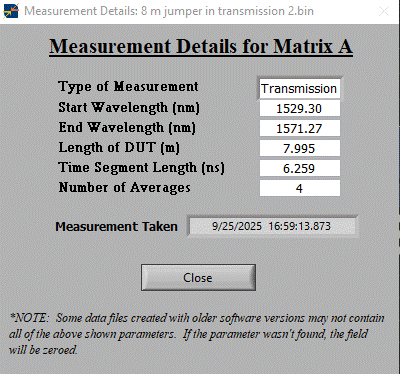Click the Time Segment Length value 6.259
The width and height of the screenshot is (400, 374).
300,169
